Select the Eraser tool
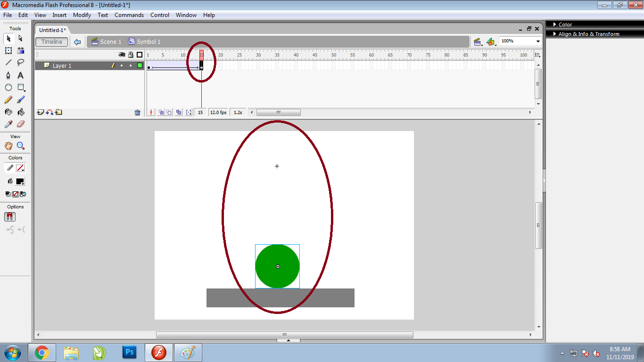The image size is (644, 362). [x=20, y=124]
